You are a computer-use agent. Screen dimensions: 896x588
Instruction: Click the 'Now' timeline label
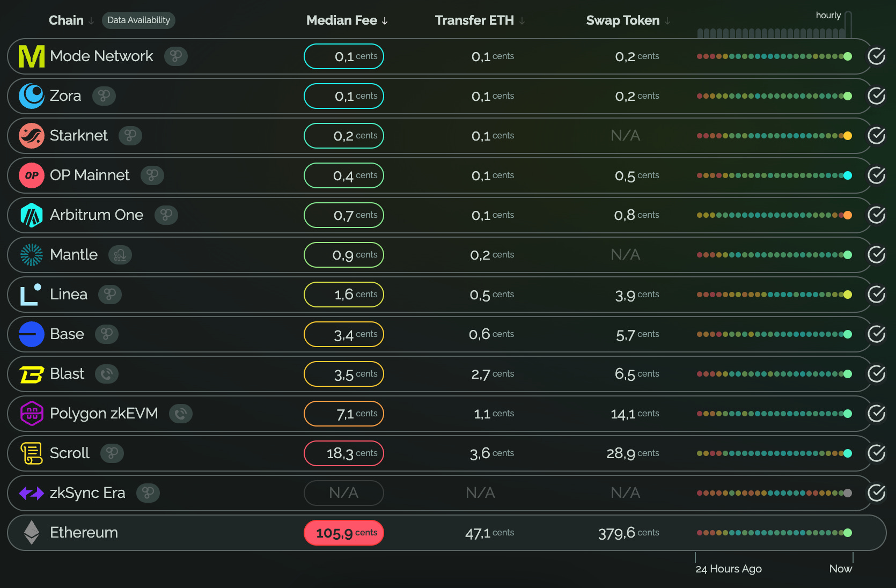(841, 569)
